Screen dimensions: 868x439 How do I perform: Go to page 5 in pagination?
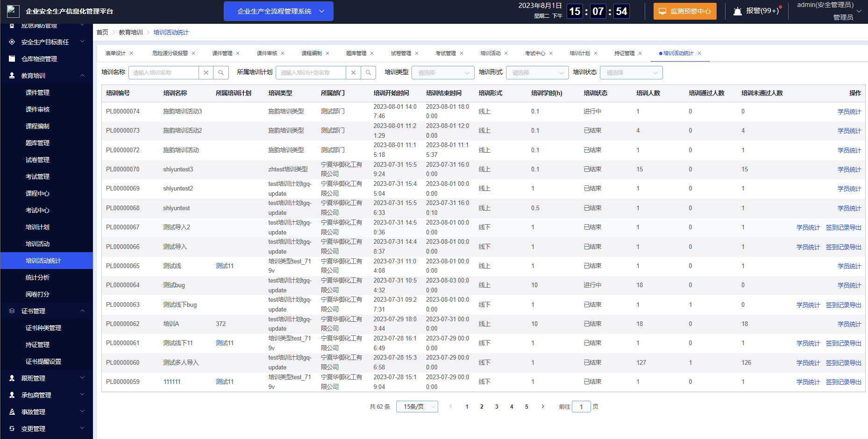pos(526,407)
